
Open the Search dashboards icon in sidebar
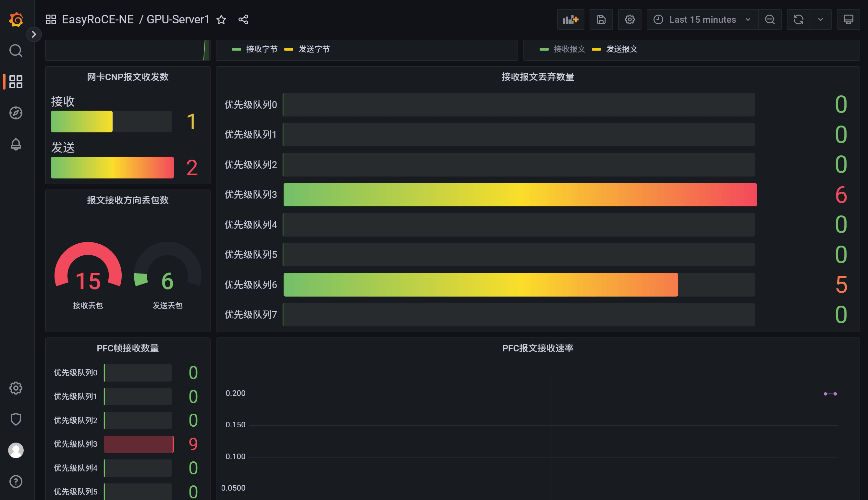16,51
